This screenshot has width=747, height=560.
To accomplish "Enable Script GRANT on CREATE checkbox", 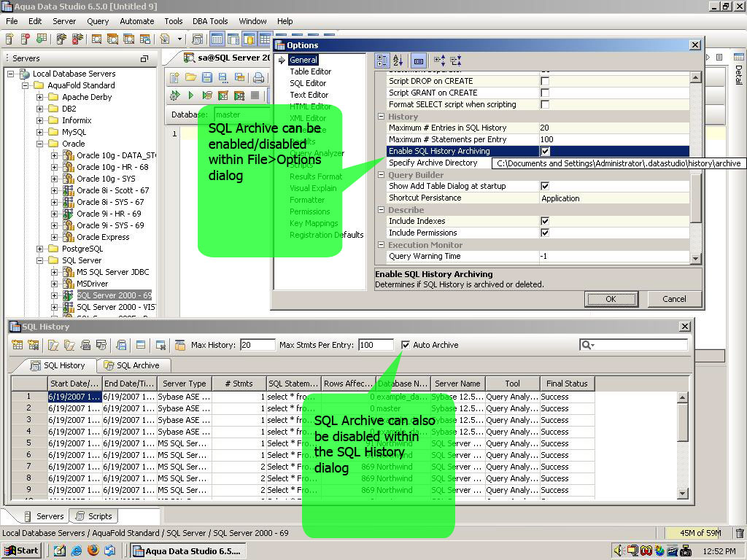I will [544, 93].
